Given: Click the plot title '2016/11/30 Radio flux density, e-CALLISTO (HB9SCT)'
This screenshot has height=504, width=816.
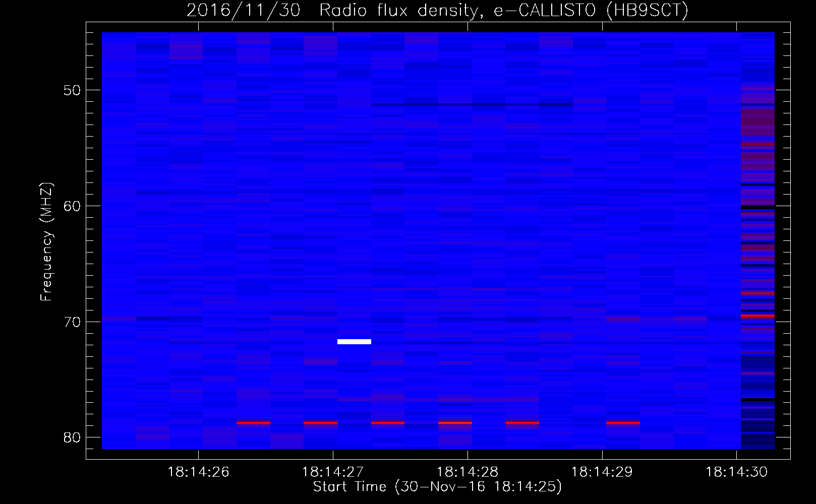Looking at the screenshot, I should (437, 10).
